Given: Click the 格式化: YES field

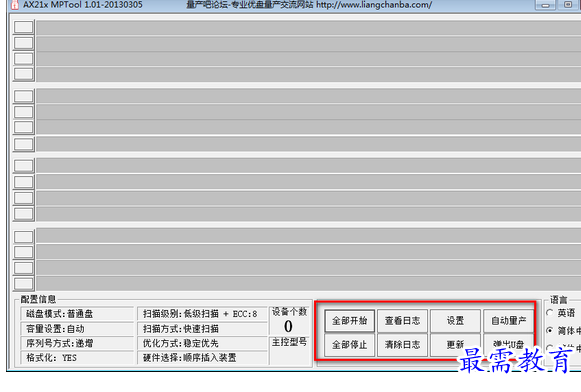Looking at the screenshot, I should [77, 358].
